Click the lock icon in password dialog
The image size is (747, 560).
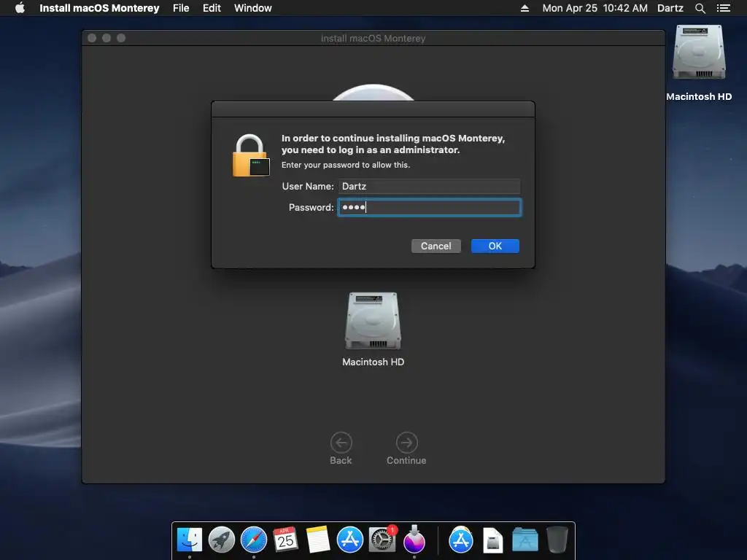pyautogui.click(x=250, y=156)
